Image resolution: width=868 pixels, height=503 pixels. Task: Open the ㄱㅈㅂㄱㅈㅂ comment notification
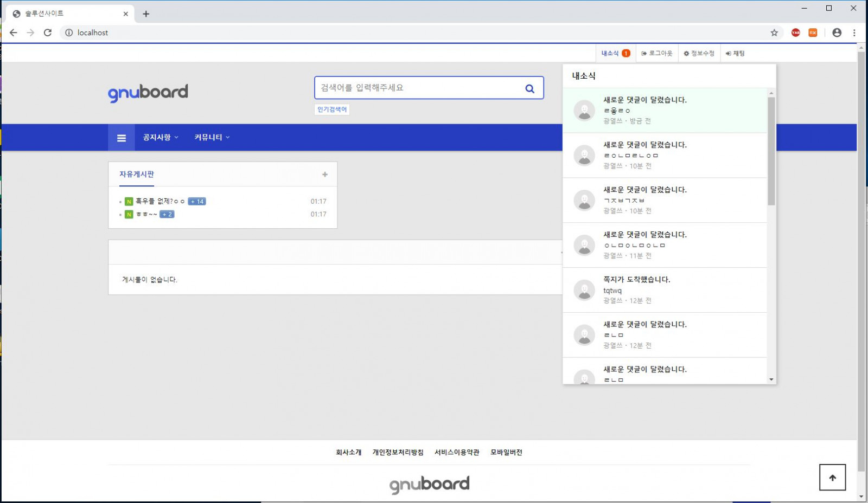coord(665,201)
